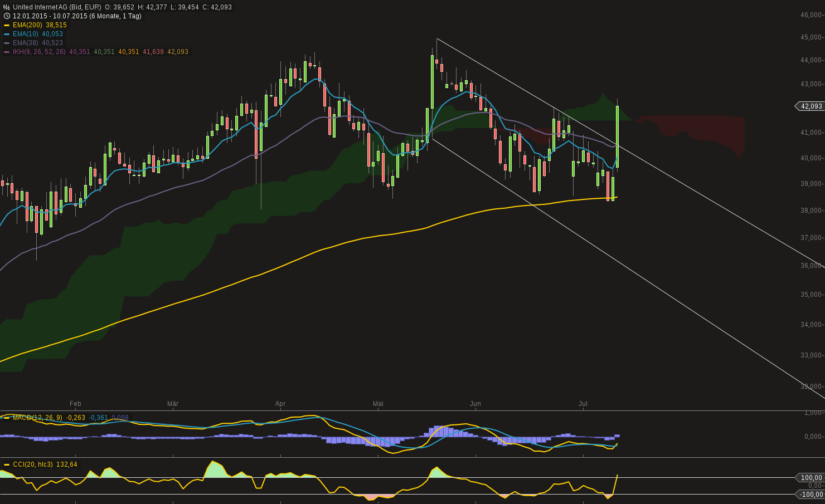Screen dimensions: 825x504
Task: Open the time range clock icon
Action: pos(6,16)
